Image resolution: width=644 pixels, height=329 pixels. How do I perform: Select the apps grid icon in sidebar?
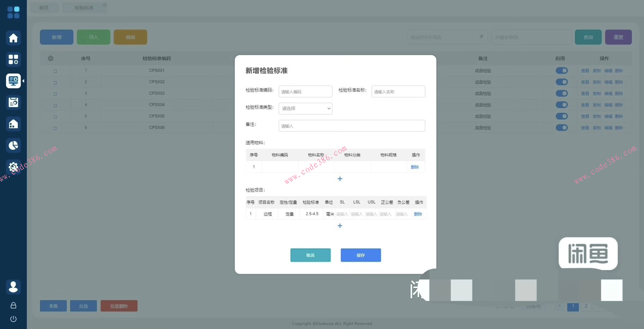(13, 59)
